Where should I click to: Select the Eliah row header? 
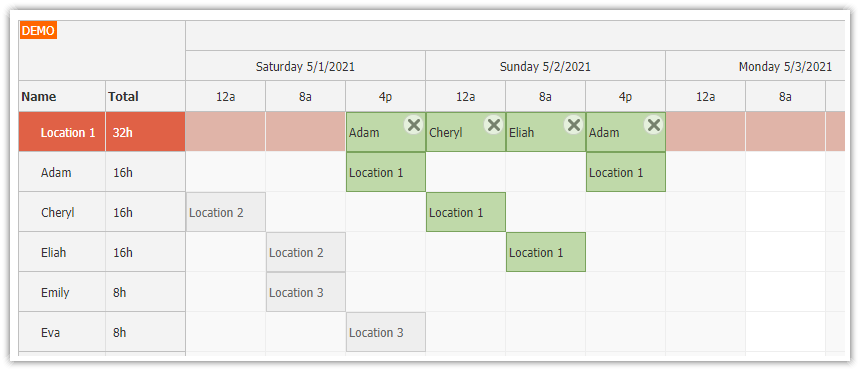pos(62,252)
